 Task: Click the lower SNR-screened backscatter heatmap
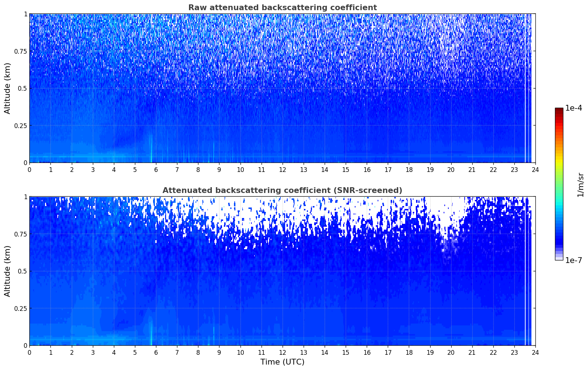coord(282,271)
